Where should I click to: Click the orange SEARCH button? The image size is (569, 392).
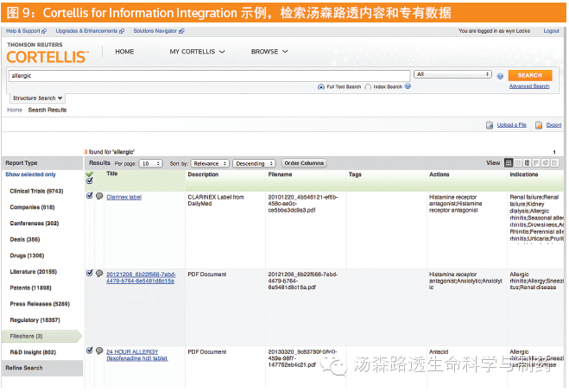[x=530, y=75]
